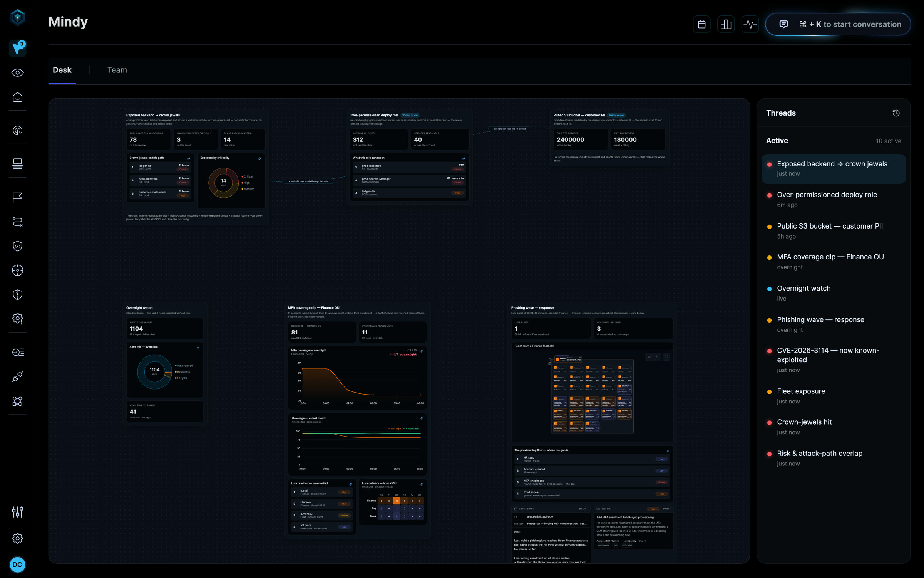
Task: Expand Finance foothold graph to fullscreen
Action: [x=666, y=357]
